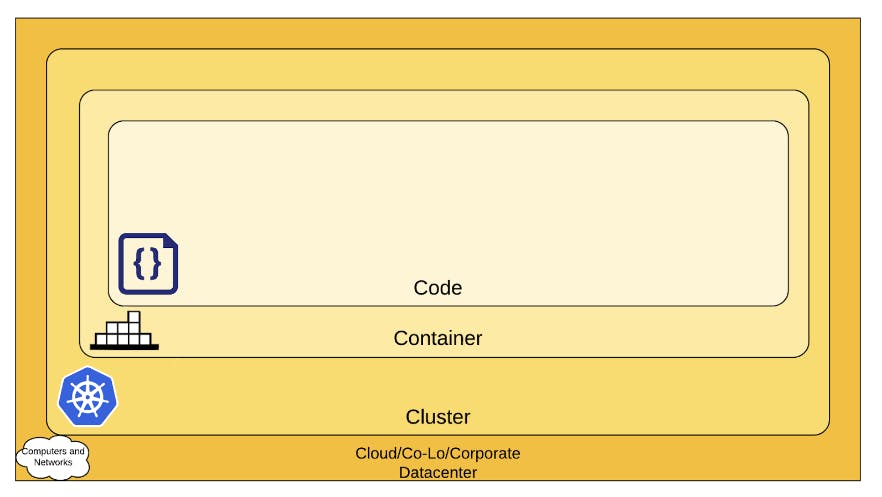882x497 pixels.
Task: Click the "Cluster" text label
Action: tap(437, 417)
